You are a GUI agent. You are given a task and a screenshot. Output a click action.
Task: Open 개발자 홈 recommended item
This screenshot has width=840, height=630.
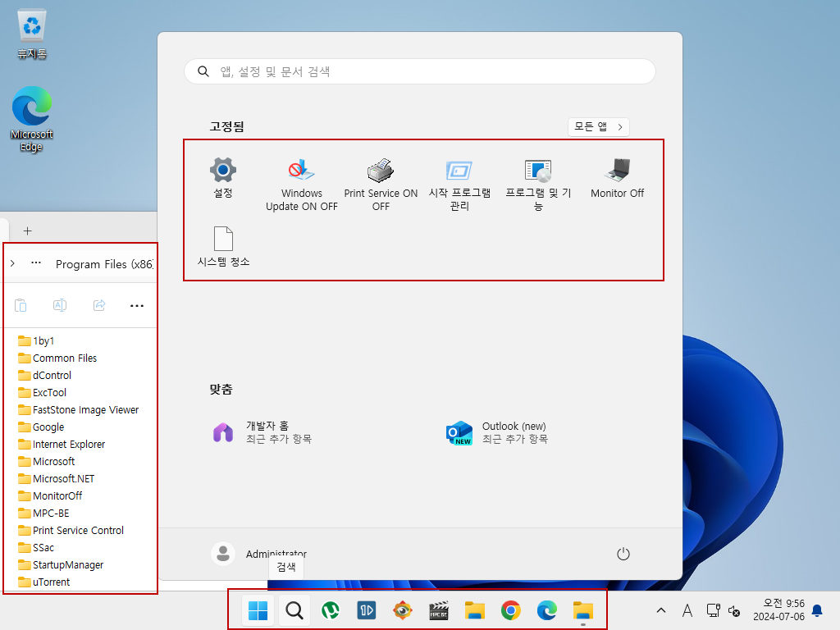[x=262, y=432]
